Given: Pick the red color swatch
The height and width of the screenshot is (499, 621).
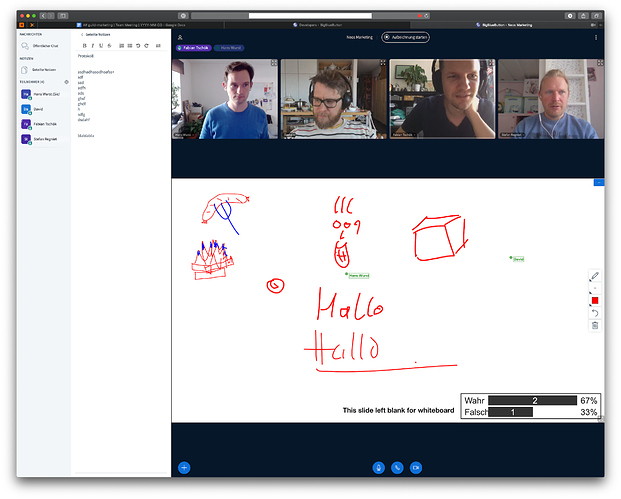Looking at the screenshot, I should coord(595,300).
